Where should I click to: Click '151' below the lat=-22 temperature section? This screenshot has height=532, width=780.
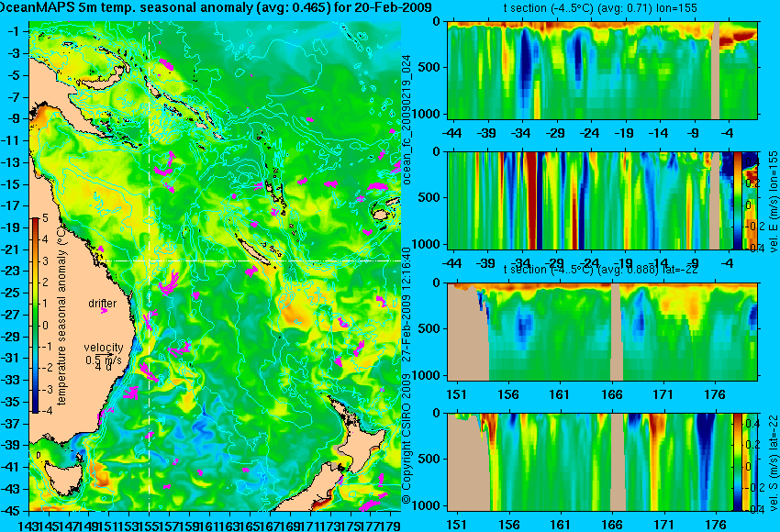pos(457,394)
